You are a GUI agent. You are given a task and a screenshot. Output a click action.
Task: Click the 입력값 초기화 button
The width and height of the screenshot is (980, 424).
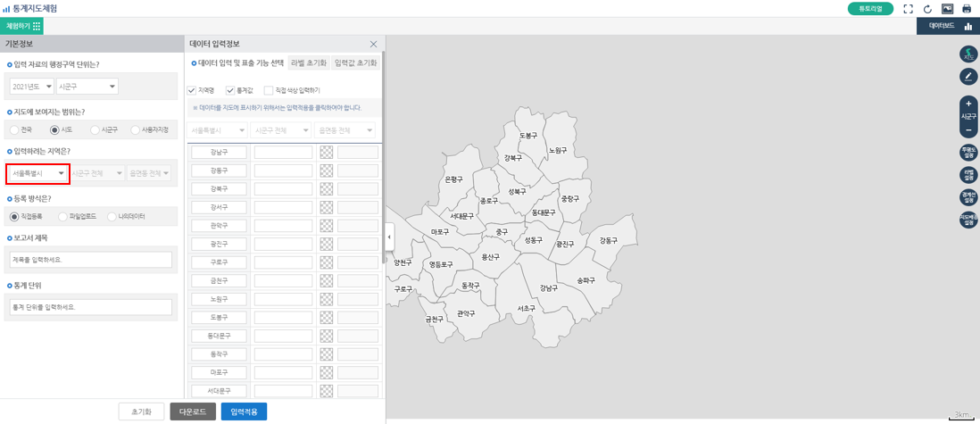tap(355, 63)
